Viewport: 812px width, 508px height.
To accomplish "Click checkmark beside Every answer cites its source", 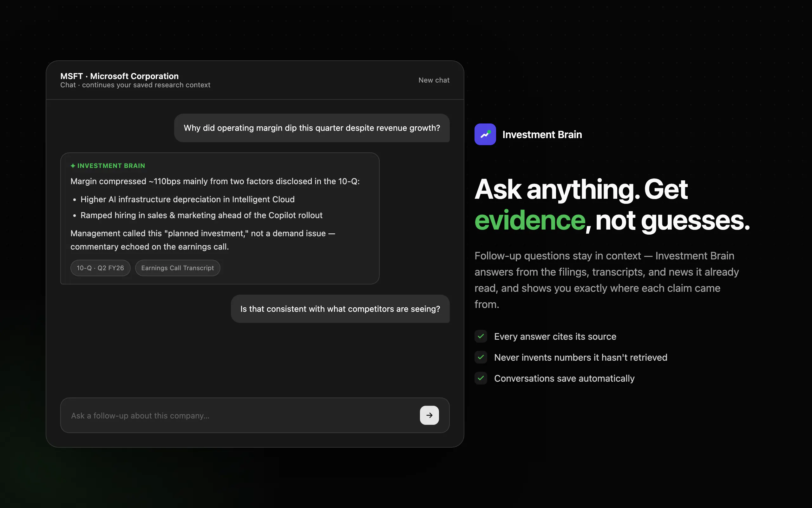I will click(481, 336).
